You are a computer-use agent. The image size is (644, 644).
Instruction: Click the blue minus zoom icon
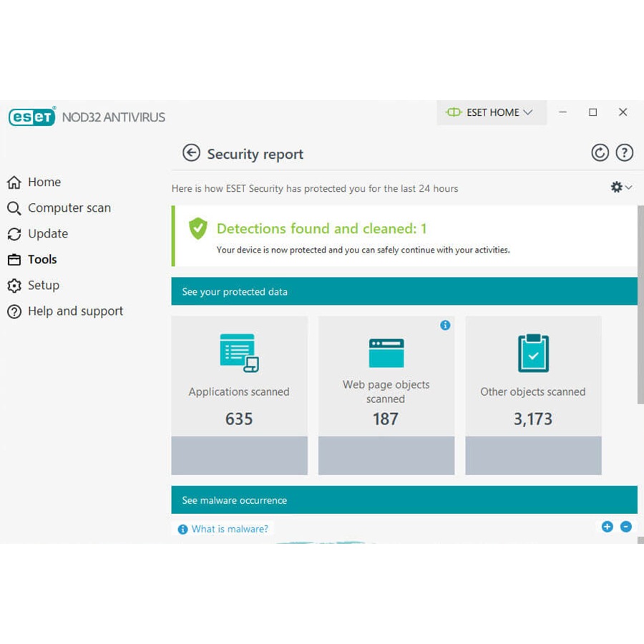coord(626,527)
